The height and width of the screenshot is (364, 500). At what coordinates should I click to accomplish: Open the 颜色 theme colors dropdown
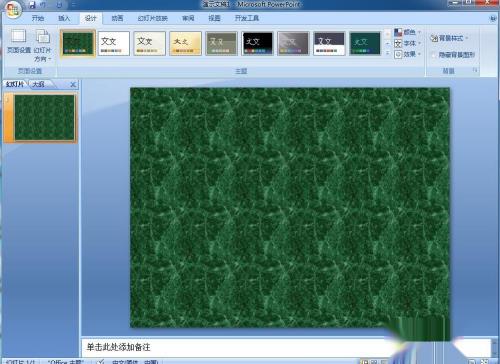pyautogui.click(x=408, y=32)
